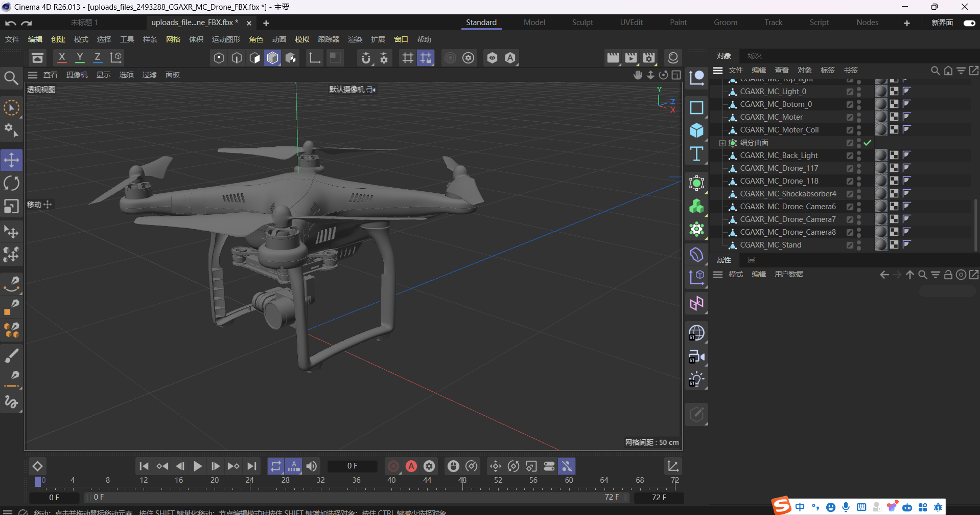Add a camera object icon
Image resolution: width=980 pixels, height=515 pixels.
[696, 356]
